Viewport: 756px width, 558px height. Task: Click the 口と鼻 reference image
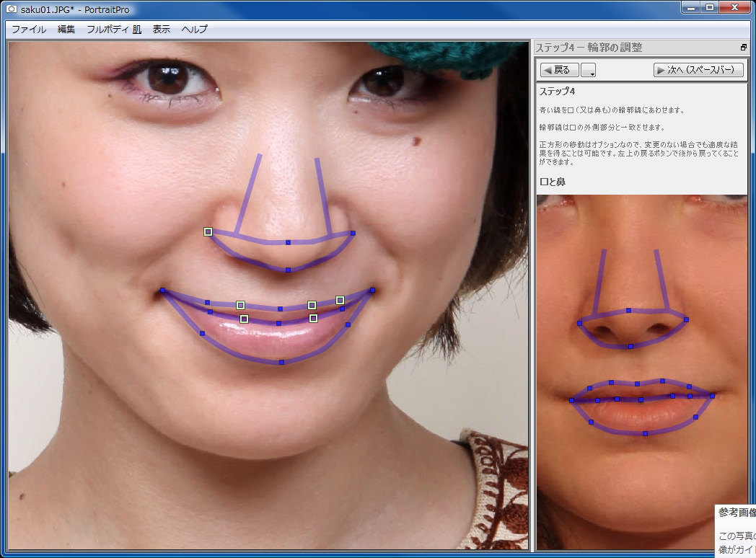point(642,371)
